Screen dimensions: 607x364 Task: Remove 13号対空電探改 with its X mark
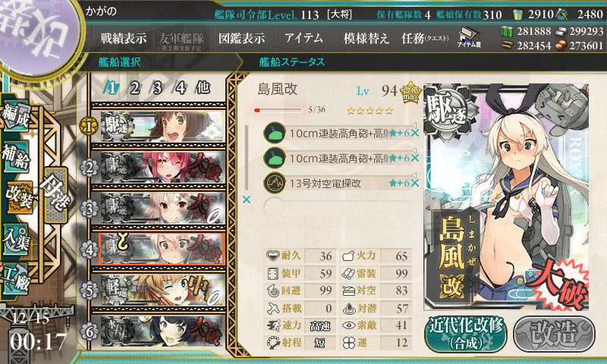pyautogui.click(x=414, y=183)
